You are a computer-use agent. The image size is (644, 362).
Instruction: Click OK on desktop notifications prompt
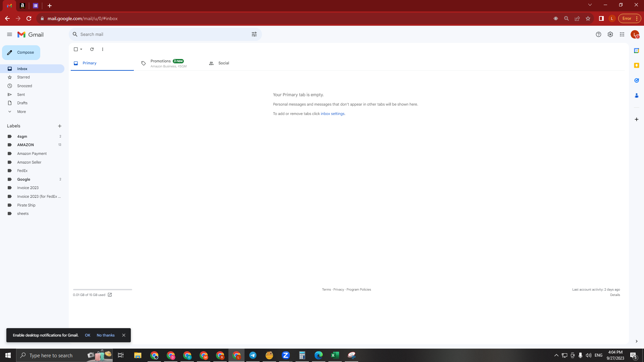(x=88, y=335)
